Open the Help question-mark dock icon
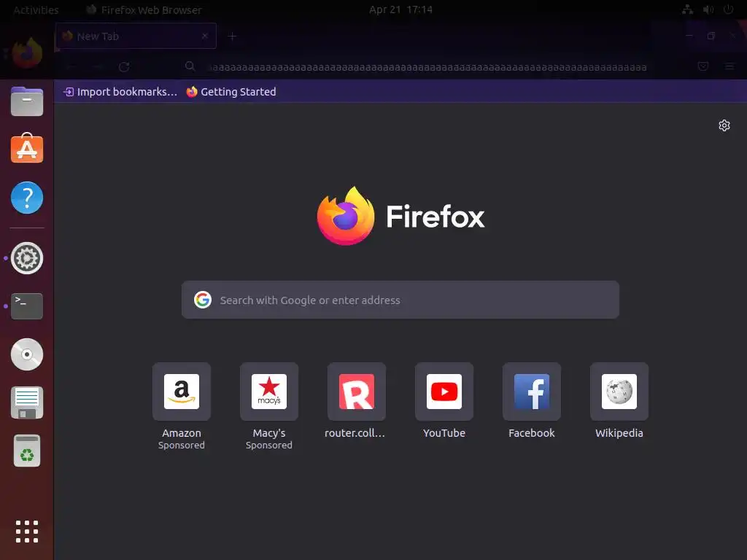 click(x=27, y=197)
